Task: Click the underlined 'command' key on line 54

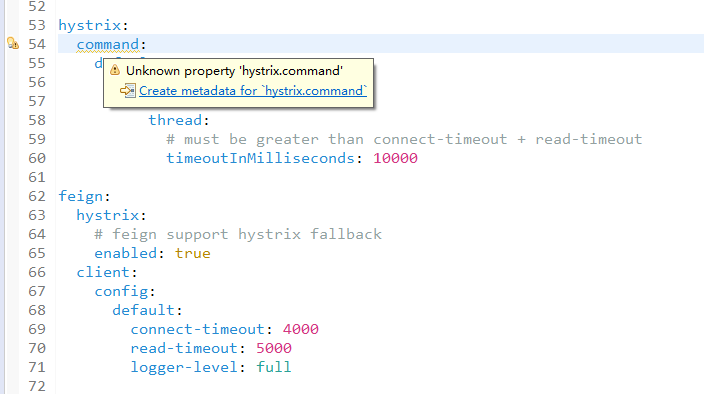Action: [x=108, y=44]
